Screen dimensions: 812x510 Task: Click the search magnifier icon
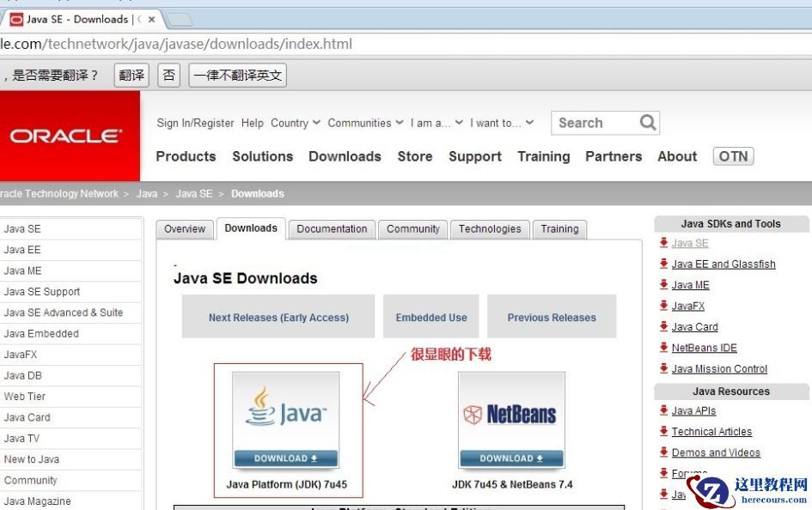coord(647,123)
